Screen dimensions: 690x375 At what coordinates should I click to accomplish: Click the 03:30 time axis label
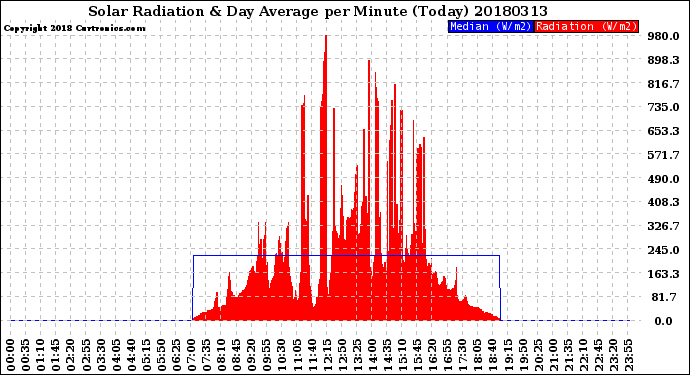tap(101, 355)
